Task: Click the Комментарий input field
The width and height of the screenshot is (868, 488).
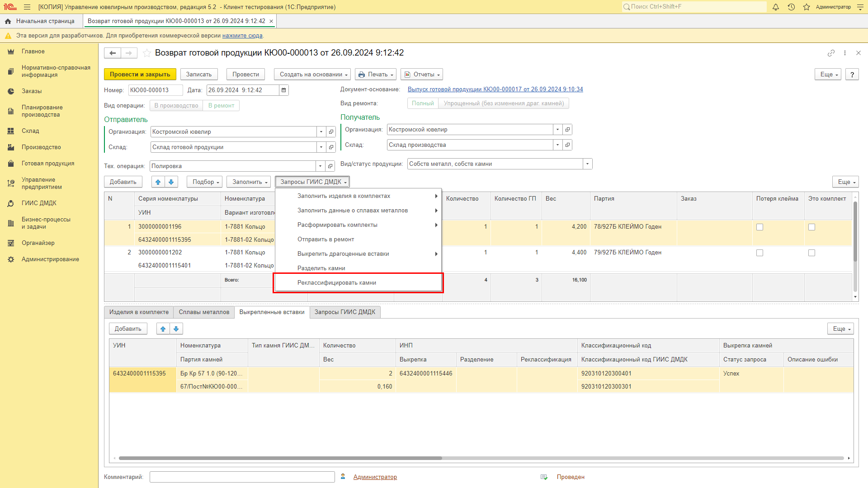Action: (242, 477)
